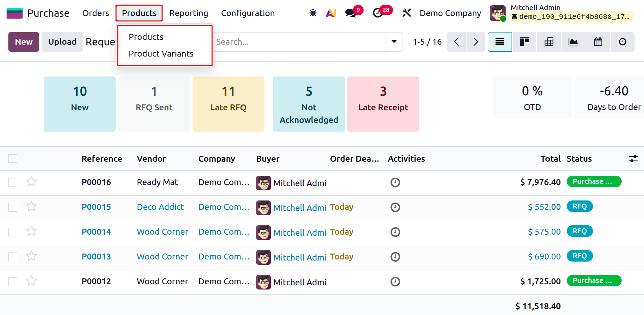Viewport: 644px width, 315px height.
Task: Switch to the calendar view
Action: click(x=598, y=42)
